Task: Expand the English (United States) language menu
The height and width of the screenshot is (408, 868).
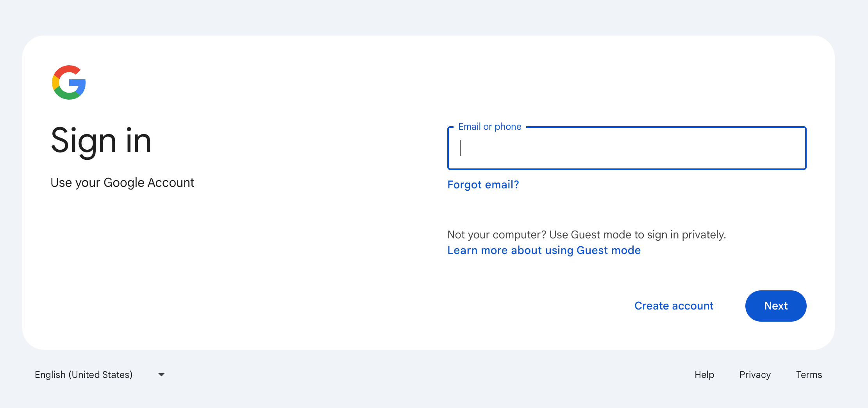Action: (x=98, y=374)
